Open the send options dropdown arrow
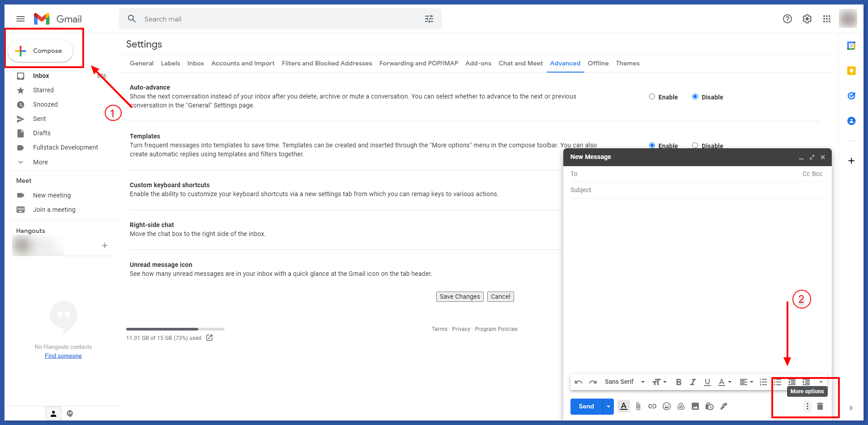Viewport: 868px width, 425px height. [608, 406]
